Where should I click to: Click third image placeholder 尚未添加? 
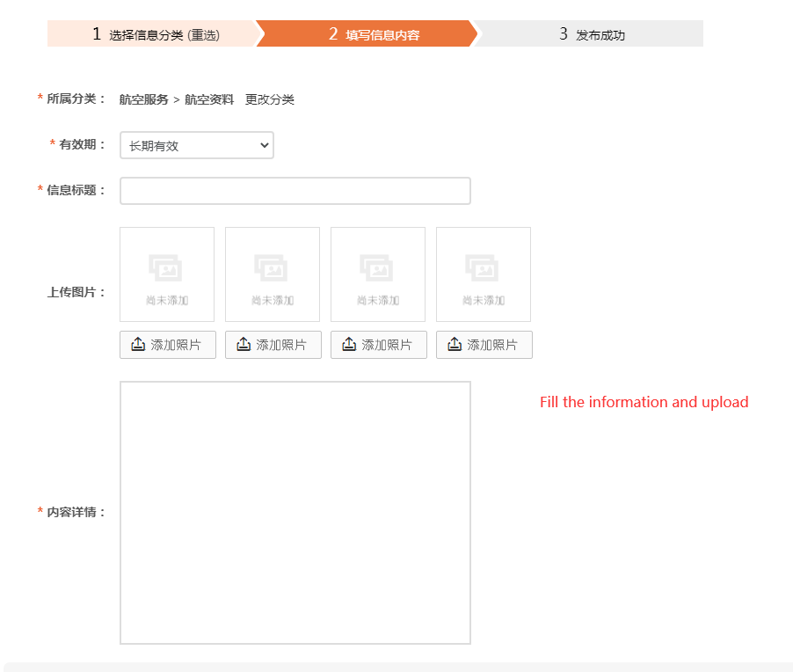(378, 274)
